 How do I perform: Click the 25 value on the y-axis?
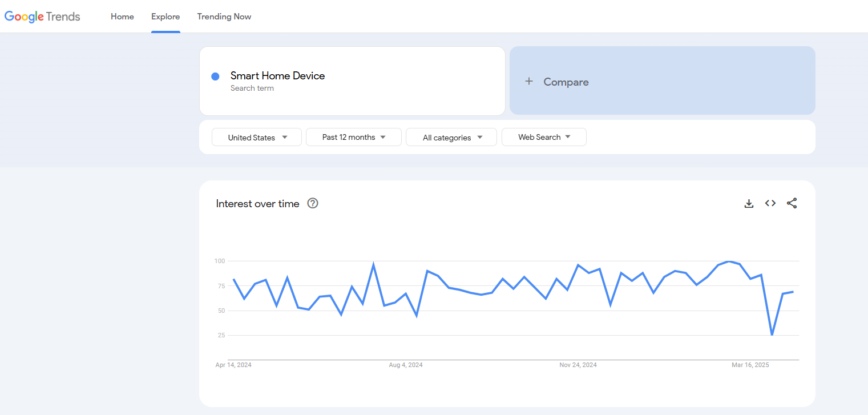tap(221, 335)
